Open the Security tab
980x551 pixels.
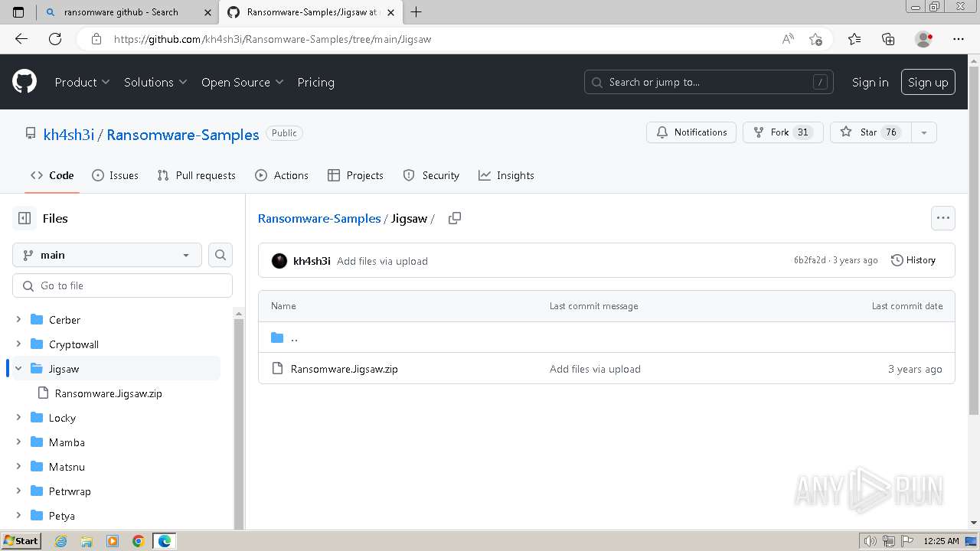click(431, 175)
